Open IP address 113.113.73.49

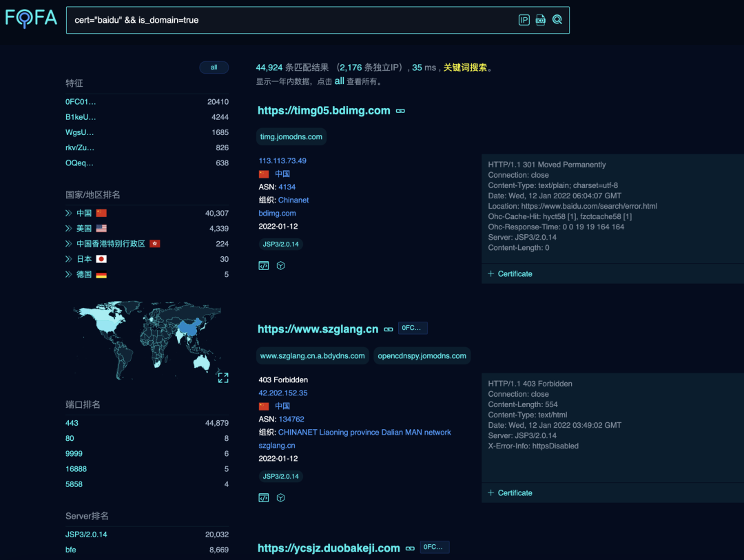(x=282, y=161)
